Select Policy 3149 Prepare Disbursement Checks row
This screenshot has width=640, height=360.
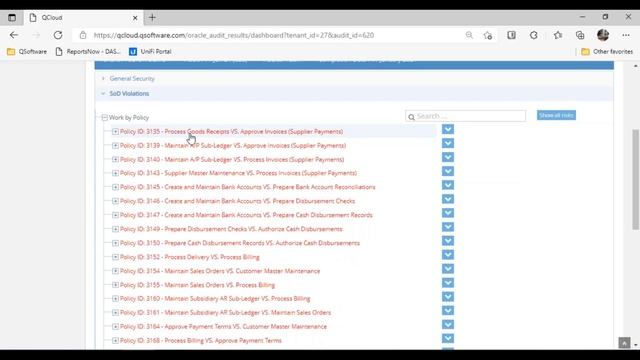tap(231, 229)
